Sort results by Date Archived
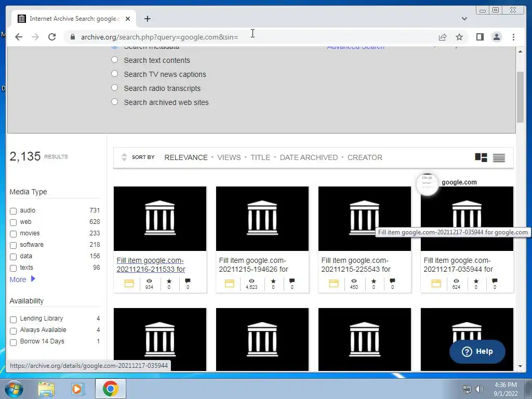This screenshot has height=399, width=532. 309,157
